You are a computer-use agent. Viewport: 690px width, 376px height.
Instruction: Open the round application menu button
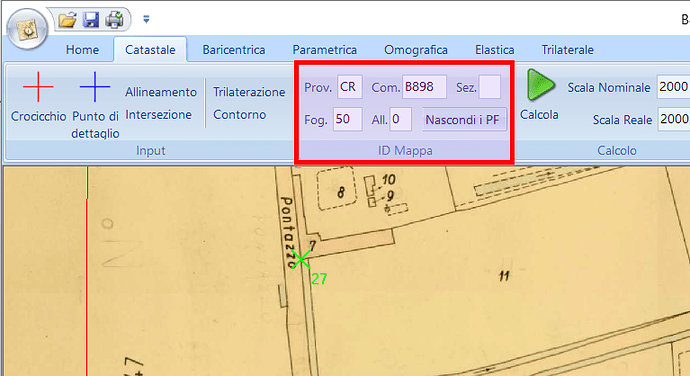pos(27,29)
